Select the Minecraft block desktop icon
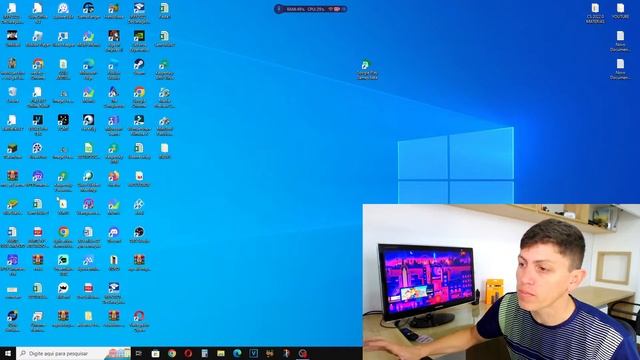This screenshot has width=640, height=360. pyautogui.click(x=12, y=151)
